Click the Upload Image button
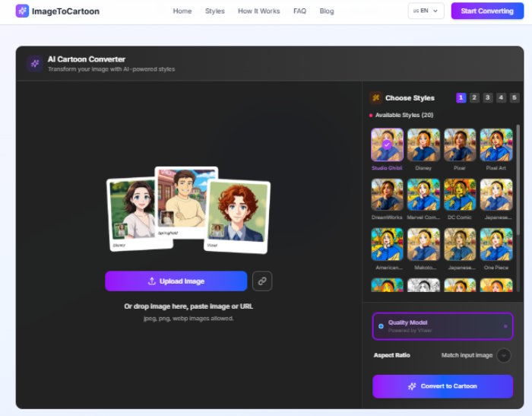 coord(176,281)
